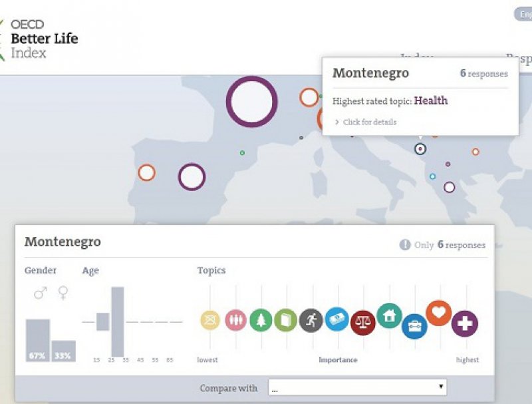Viewport: 532px width, 404px height.
Task: Click the yellow Work-Life Balance topic icon
Action: point(210,321)
